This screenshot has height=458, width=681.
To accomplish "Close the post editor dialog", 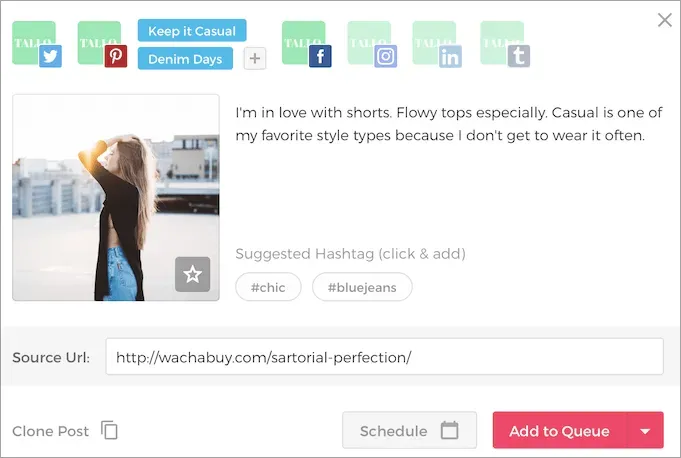I will (x=664, y=20).
